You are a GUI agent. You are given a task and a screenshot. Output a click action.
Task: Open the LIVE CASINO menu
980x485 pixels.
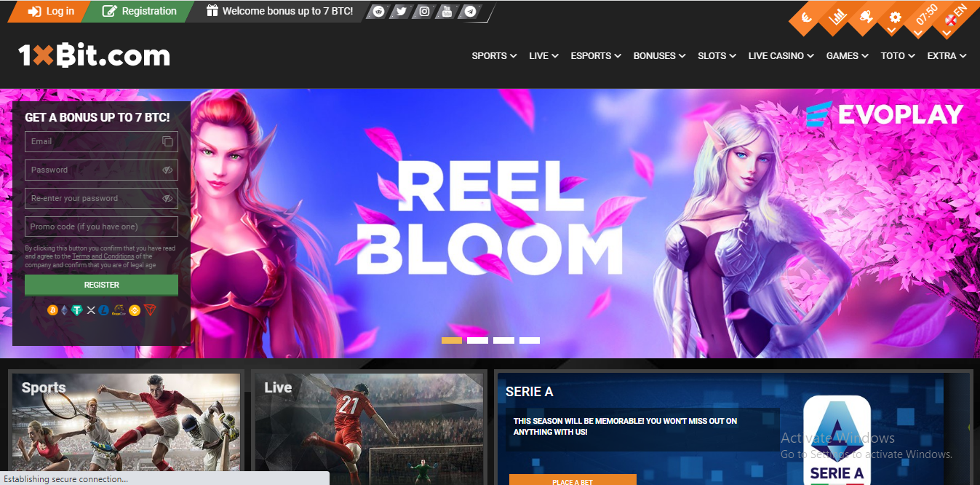pos(780,56)
